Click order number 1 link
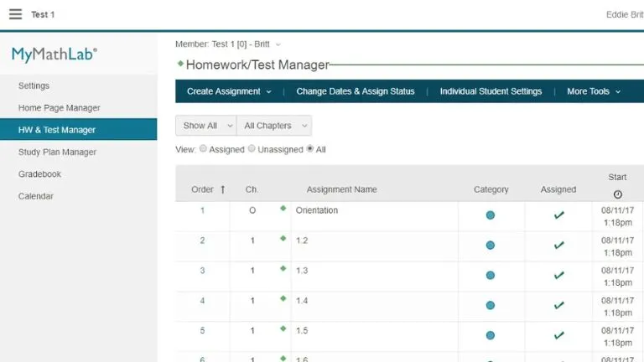Screen dimensions: 644x362 202,210
